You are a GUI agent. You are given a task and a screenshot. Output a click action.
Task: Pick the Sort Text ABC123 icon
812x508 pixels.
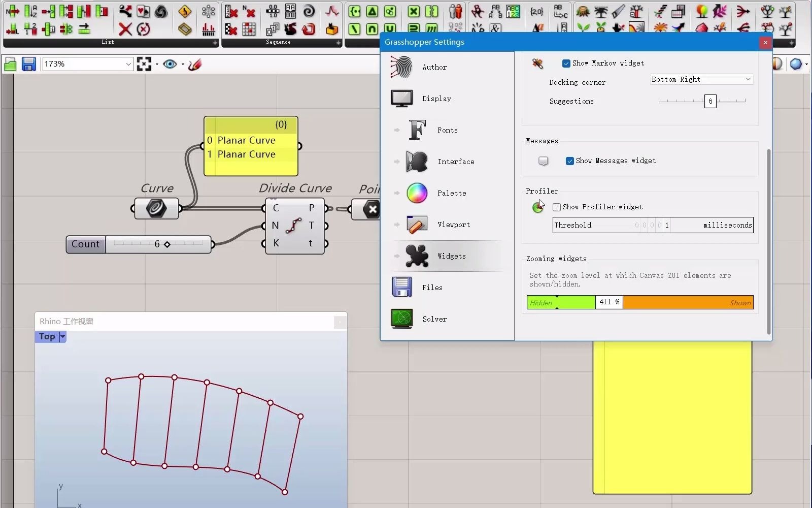(x=513, y=11)
